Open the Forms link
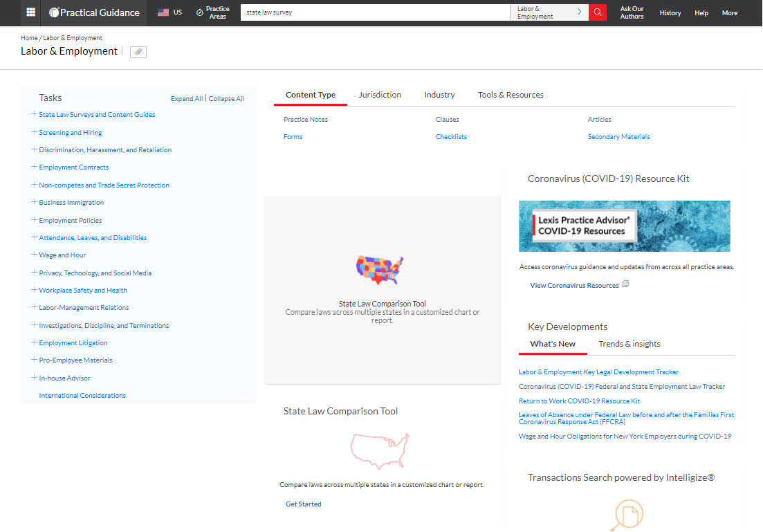 (x=293, y=137)
